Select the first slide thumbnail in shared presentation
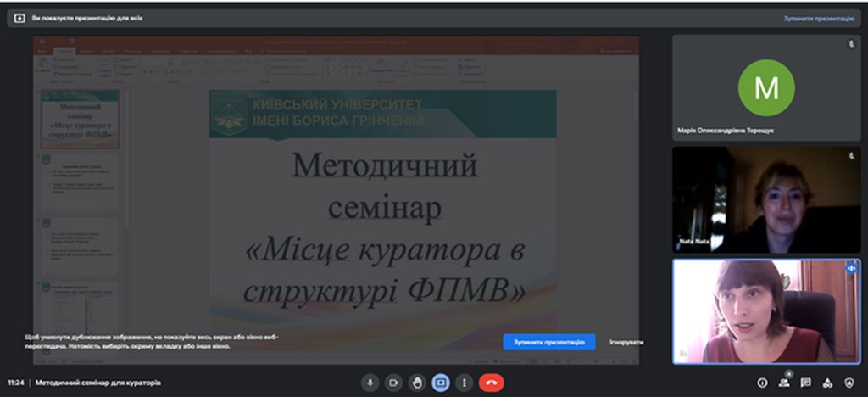Screen dimensions: 868x397 pos(80,119)
